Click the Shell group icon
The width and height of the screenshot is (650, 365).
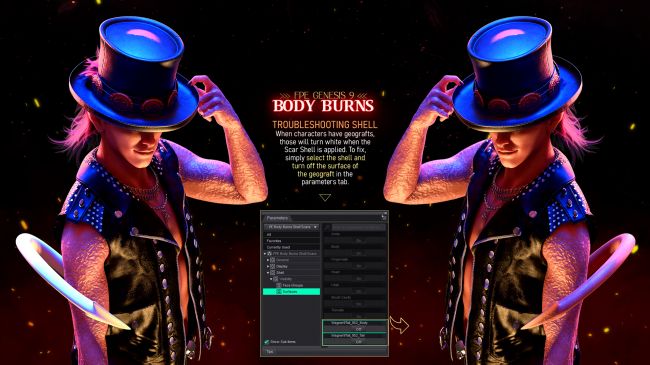coord(272,273)
